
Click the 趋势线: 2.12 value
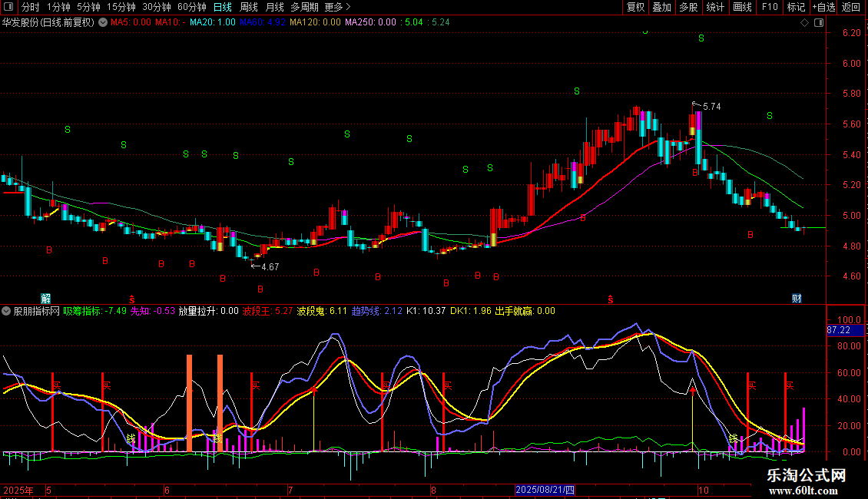377,311
